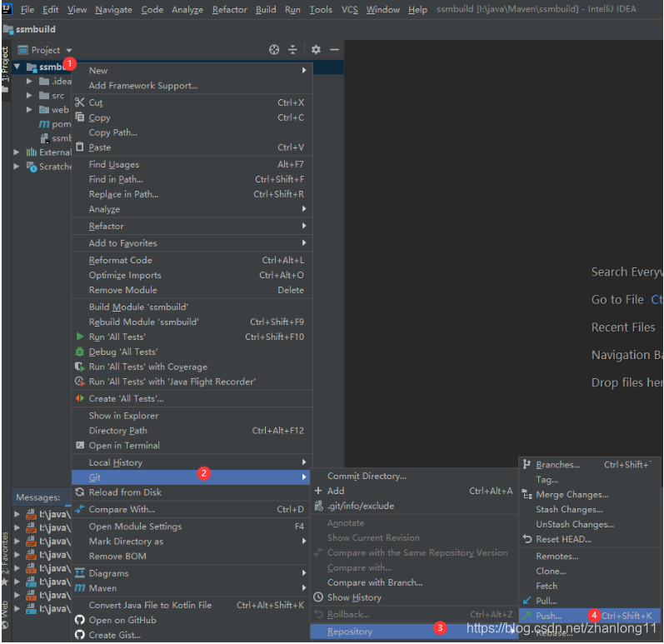Viewport: 664px width, 644px height.
Task: Expand first I:\java\ entry in Messages
Action: tap(17, 514)
